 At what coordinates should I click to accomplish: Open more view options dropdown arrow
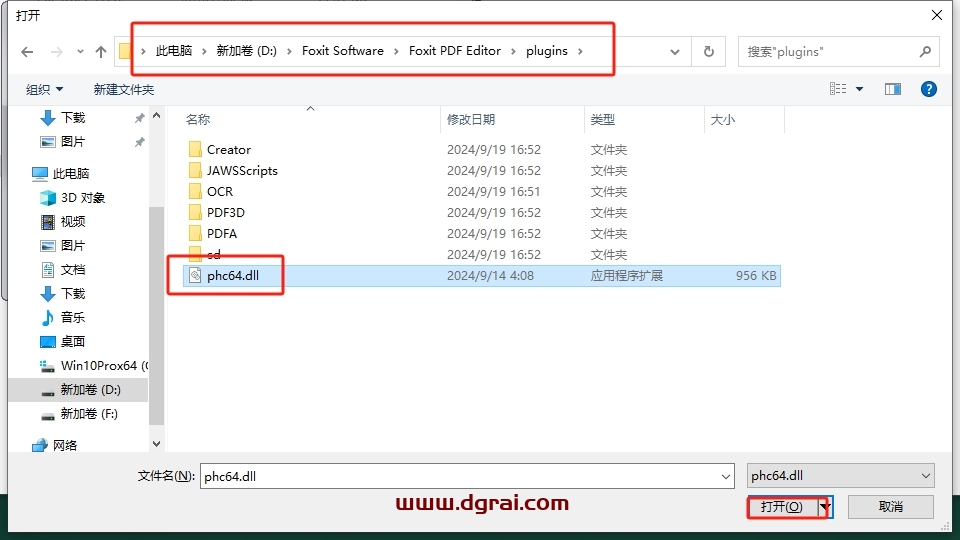(860, 89)
